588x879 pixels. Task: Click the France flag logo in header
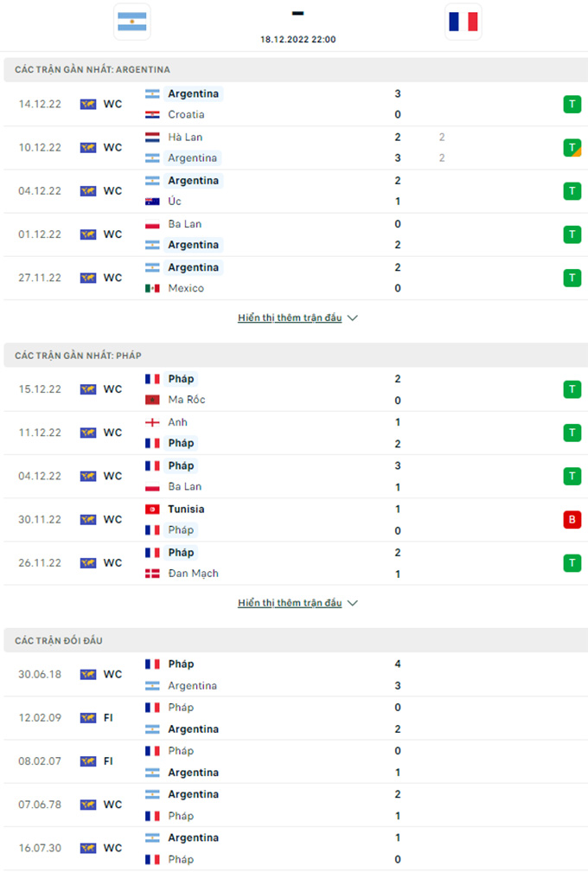point(463,22)
